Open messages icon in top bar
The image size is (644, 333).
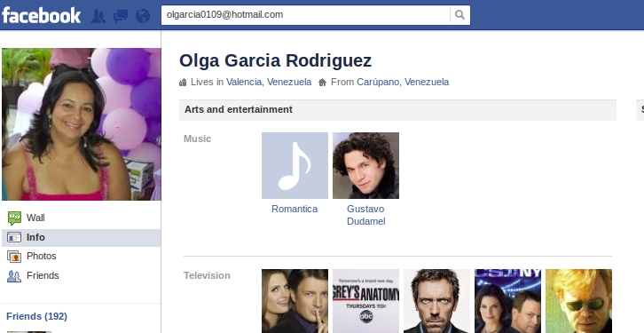pos(121,16)
